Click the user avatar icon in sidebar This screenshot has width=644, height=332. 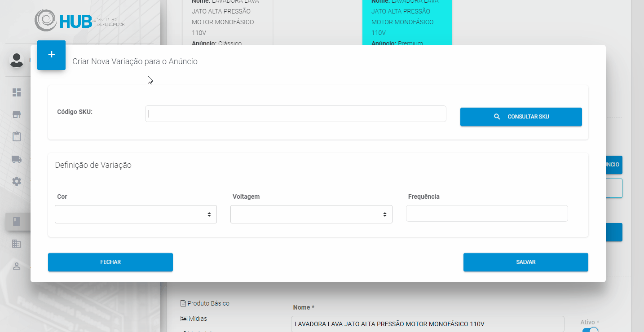coord(17,60)
